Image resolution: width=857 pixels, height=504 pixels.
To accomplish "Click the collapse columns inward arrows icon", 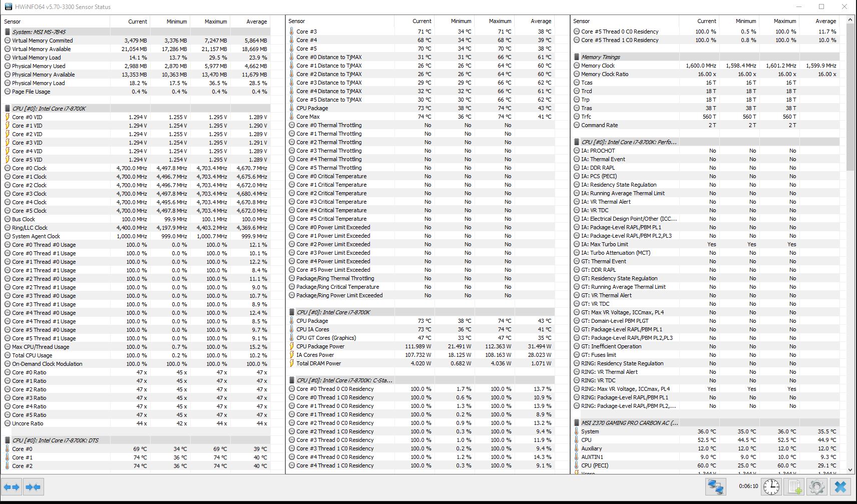I will (x=33, y=486).
